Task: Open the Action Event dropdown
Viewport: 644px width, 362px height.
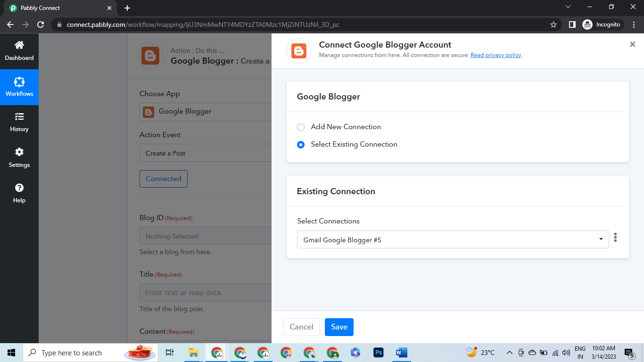Action: tap(206, 153)
